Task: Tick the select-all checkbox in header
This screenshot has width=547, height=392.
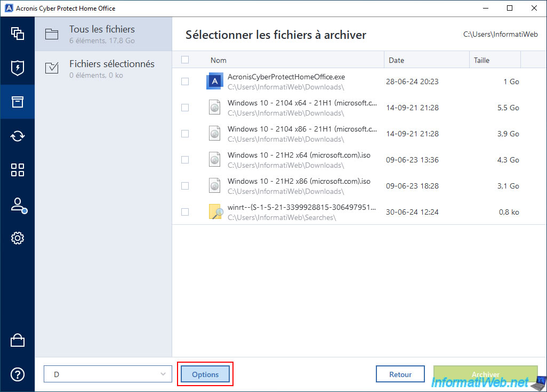Action: pyautogui.click(x=185, y=60)
